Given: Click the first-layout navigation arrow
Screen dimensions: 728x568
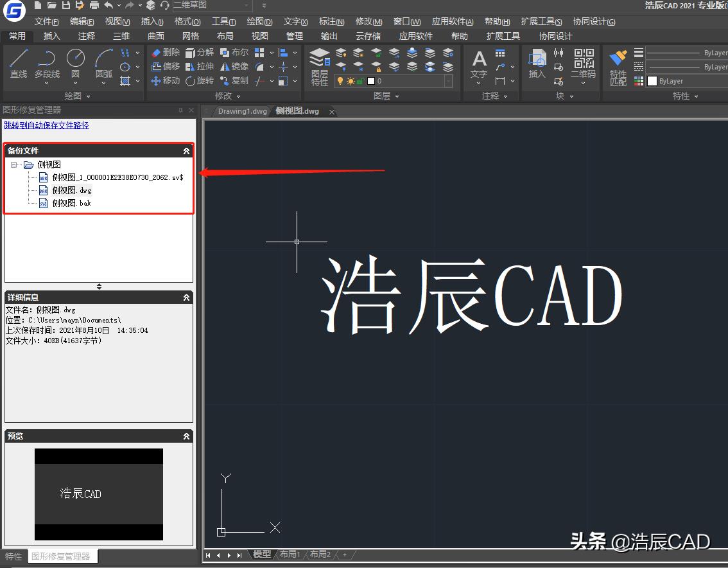Looking at the screenshot, I should (208, 555).
